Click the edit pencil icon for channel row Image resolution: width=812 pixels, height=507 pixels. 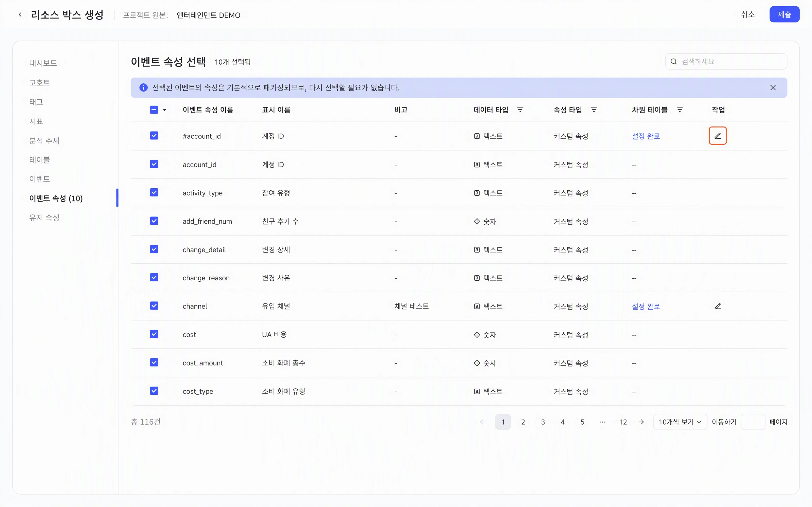(x=717, y=306)
